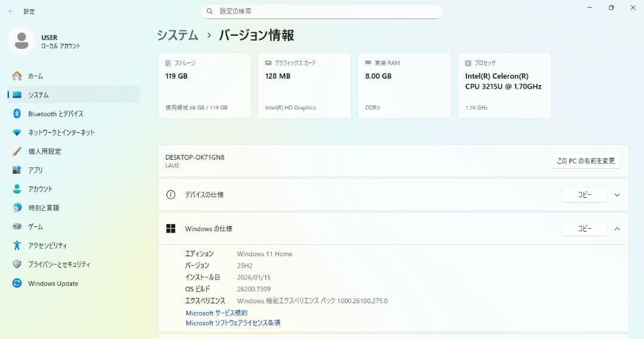This screenshot has width=644, height=339.
Task: Click the システム monitor icon in sidebar
Action: [17, 95]
